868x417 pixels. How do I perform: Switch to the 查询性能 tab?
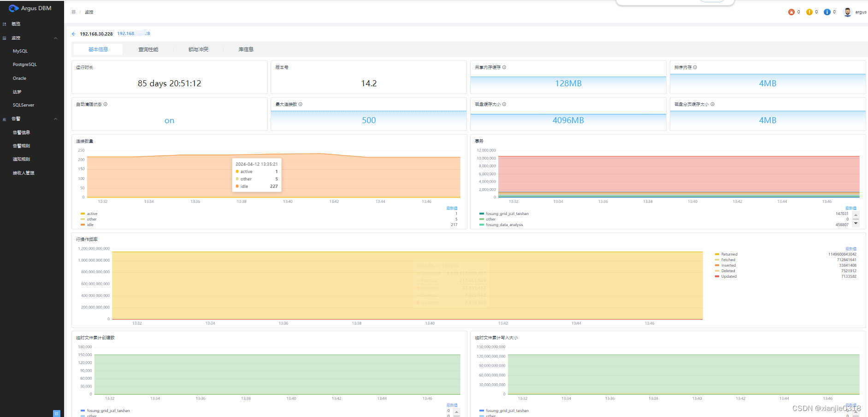(x=148, y=49)
